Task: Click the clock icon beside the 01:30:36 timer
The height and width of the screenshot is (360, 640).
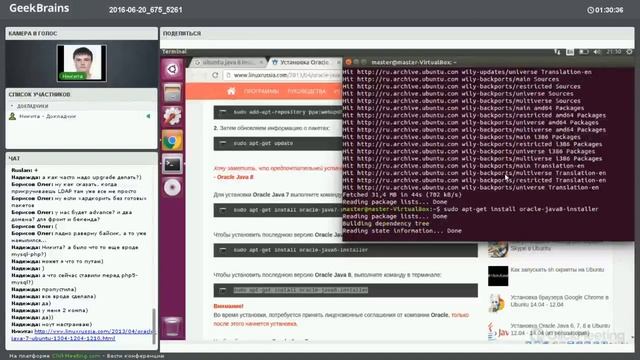Action: [x=590, y=10]
